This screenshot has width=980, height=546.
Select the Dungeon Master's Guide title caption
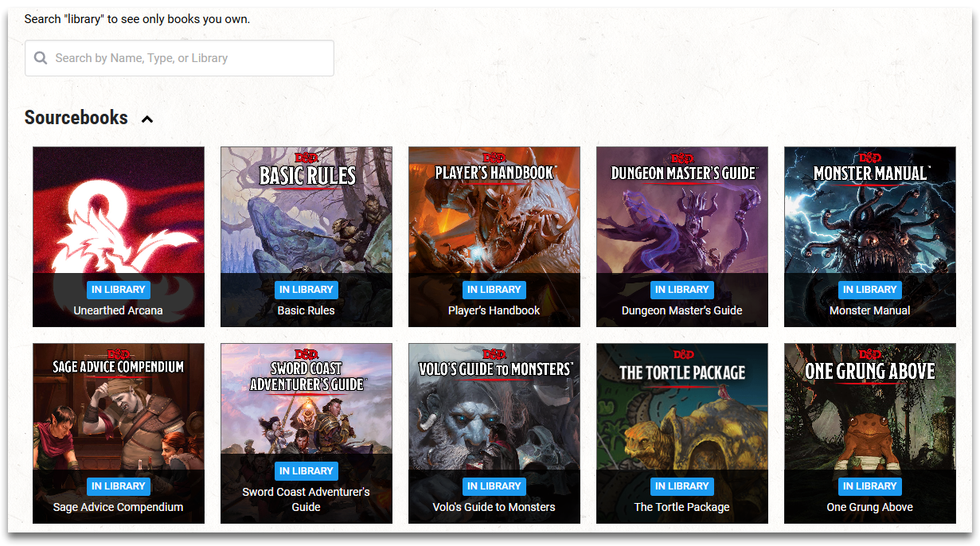682,310
